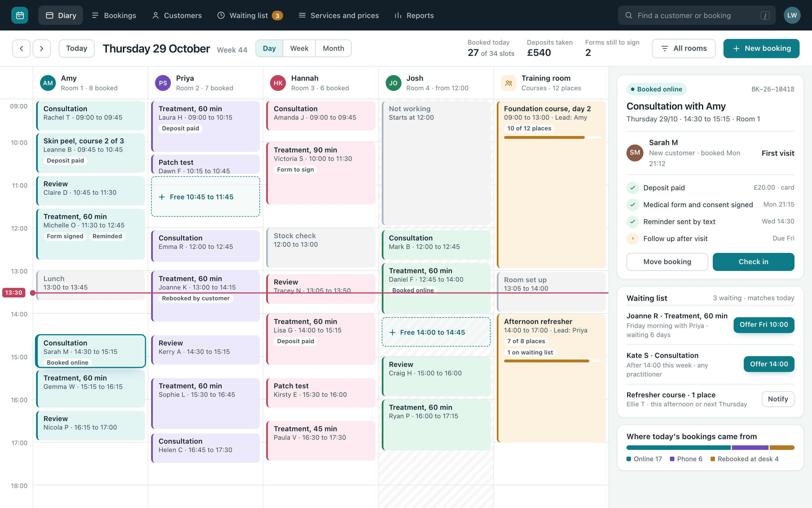Click Foundation course places progress bar
The image size is (812, 508).
(552, 137)
